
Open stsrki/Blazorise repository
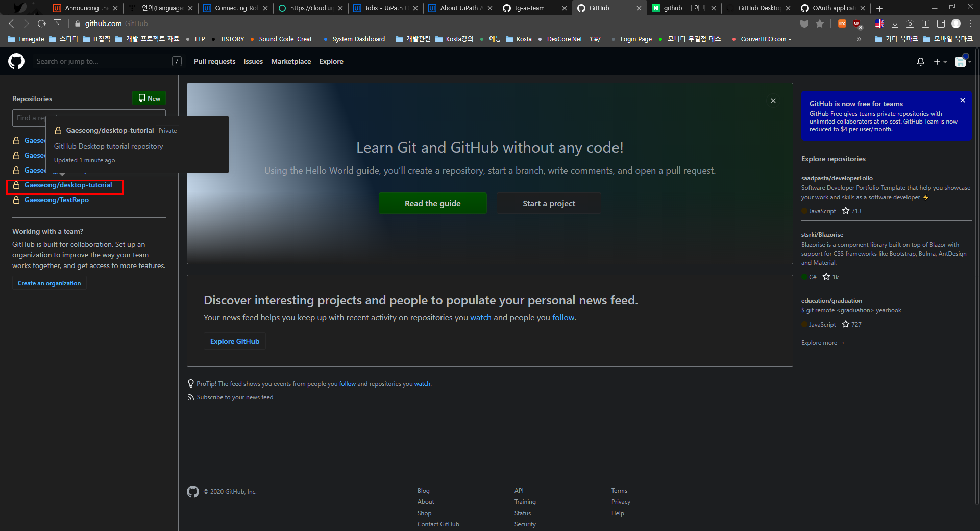[822, 235]
